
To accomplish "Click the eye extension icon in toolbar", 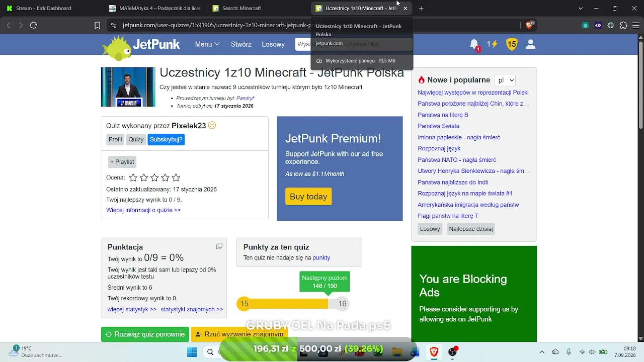I will [x=598, y=25].
